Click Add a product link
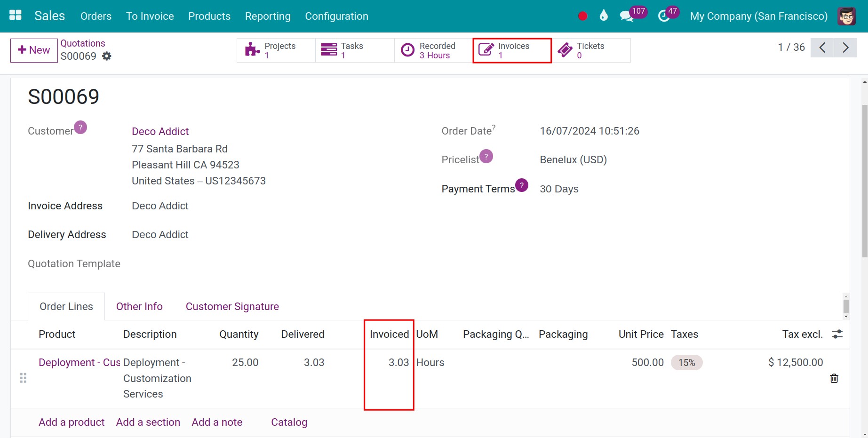Image resolution: width=868 pixels, height=438 pixels. point(72,422)
